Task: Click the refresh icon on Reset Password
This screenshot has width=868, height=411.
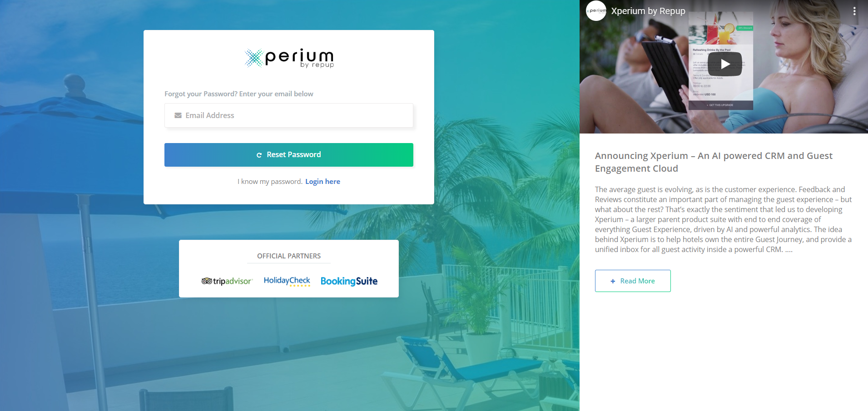Action: [259, 155]
